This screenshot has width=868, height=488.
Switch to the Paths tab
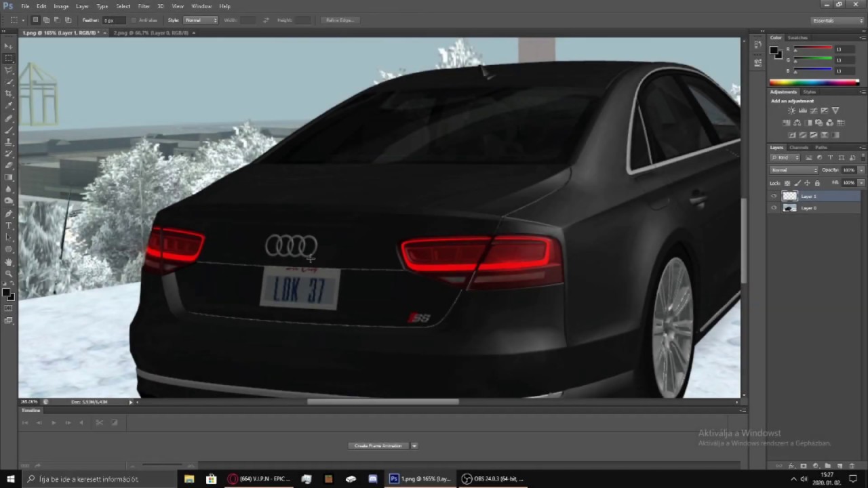pyautogui.click(x=821, y=147)
